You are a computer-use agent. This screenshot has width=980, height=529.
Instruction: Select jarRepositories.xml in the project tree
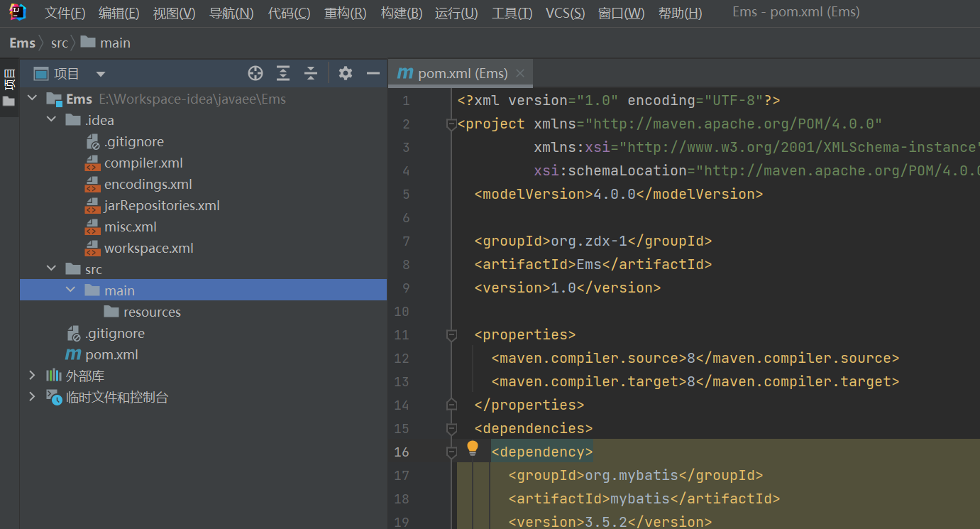[162, 205]
